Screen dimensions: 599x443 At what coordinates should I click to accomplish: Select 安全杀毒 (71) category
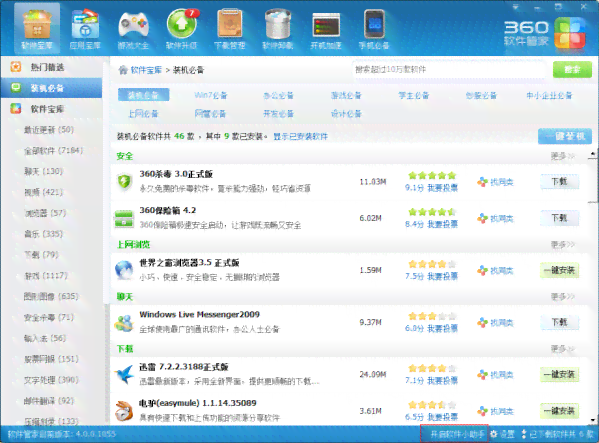[49, 317]
